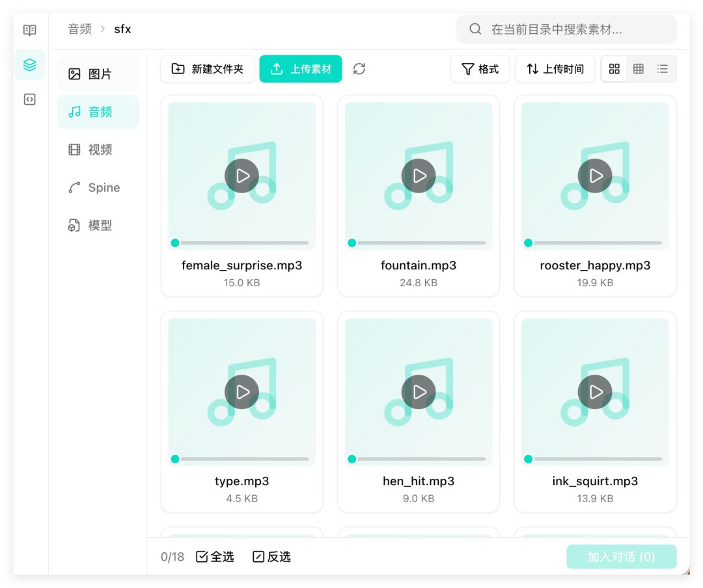Click 新建文件夹 button
The image size is (703, 588).
click(207, 68)
